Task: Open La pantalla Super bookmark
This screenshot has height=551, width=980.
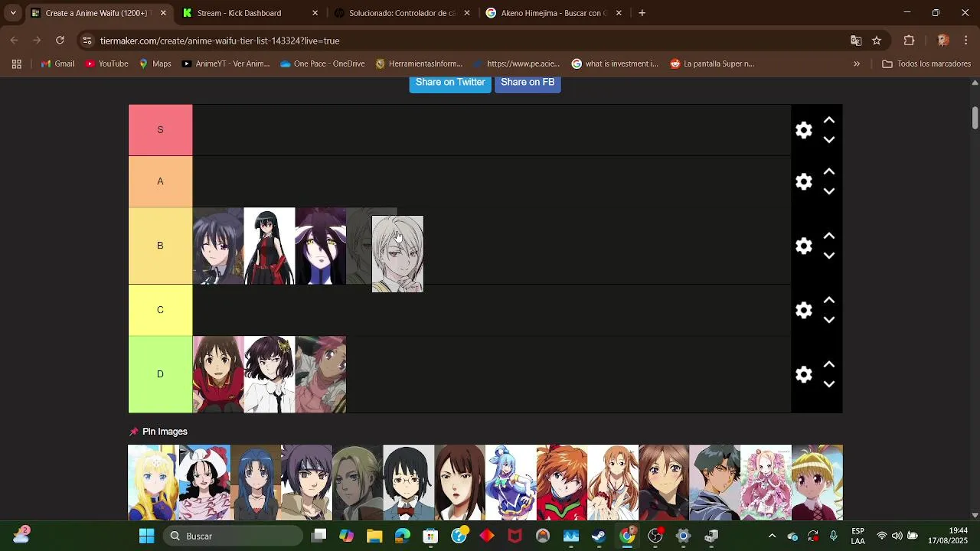Action: click(712, 64)
